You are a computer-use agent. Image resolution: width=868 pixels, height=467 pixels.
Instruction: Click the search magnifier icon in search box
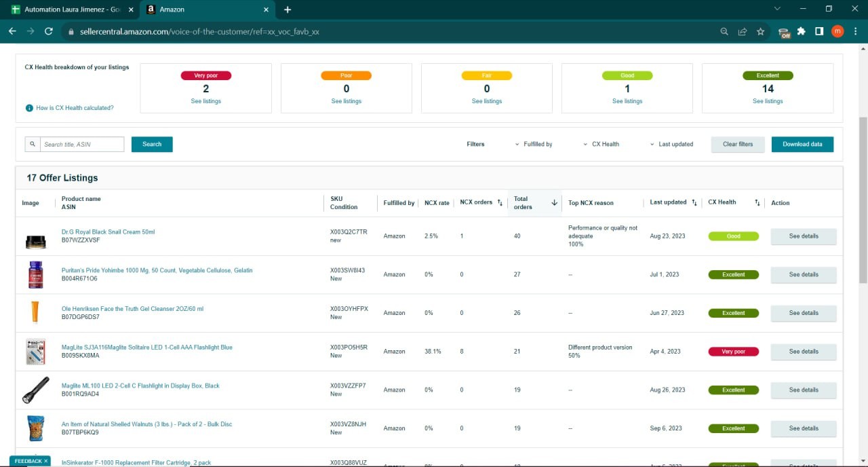(x=33, y=144)
